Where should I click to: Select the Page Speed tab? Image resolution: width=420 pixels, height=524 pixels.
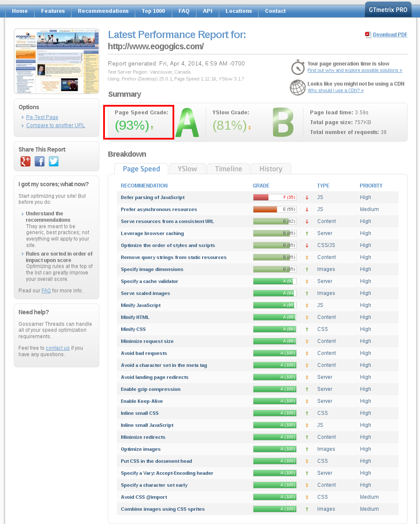pyautogui.click(x=141, y=169)
